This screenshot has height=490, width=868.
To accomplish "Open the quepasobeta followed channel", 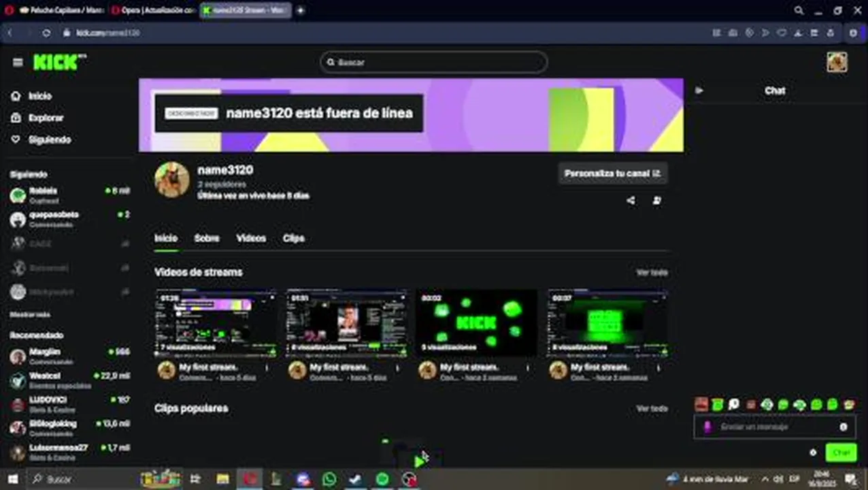I will coord(69,219).
